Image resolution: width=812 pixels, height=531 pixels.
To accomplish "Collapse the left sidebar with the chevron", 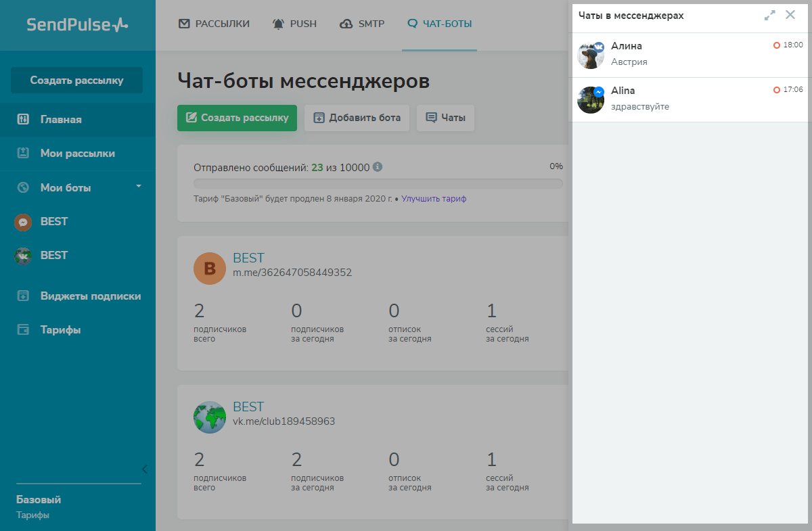I will (x=144, y=469).
